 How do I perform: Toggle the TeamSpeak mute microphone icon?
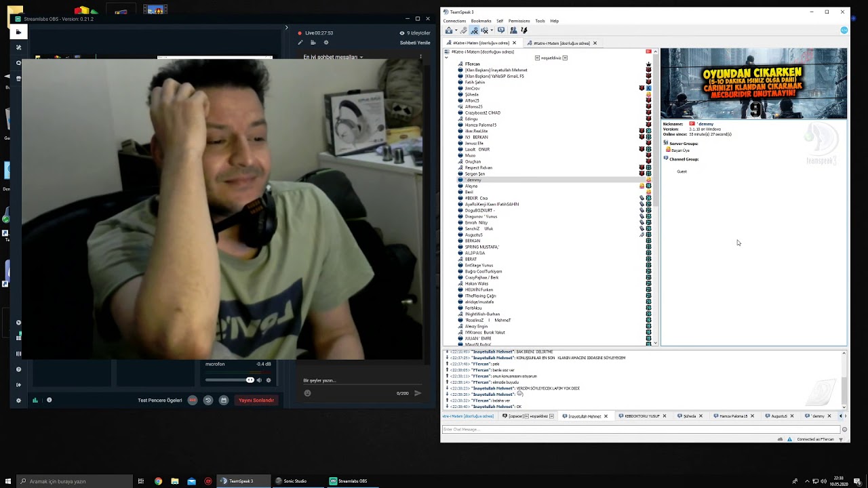point(474,30)
